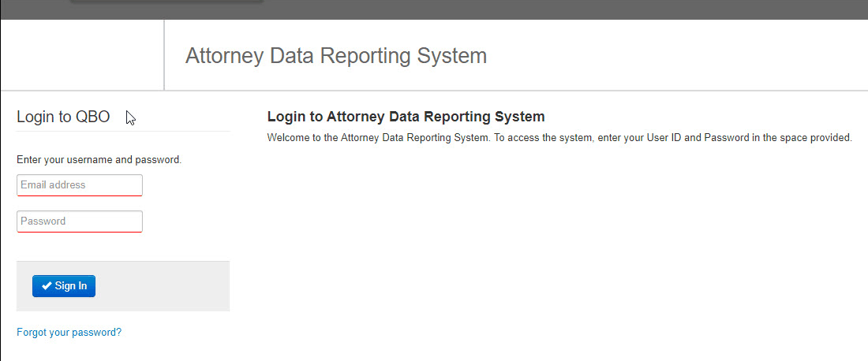The image size is (868, 361).
Task: Click the Email address input field
Action: (x=80, y=185)
